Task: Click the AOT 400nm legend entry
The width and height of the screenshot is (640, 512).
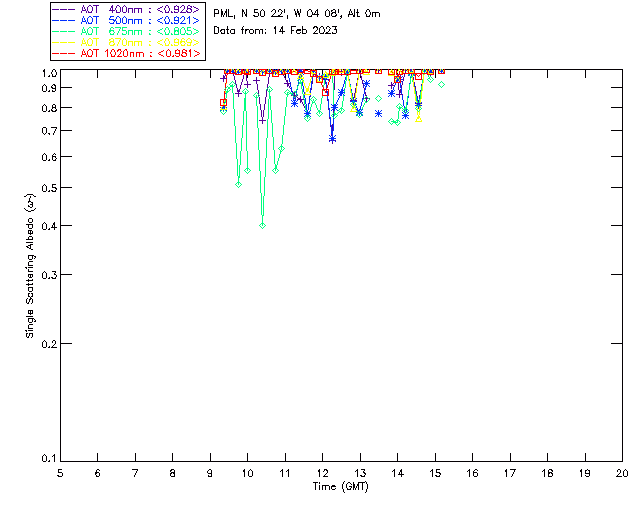Action: pyautogui.click(x=127, y=9)
